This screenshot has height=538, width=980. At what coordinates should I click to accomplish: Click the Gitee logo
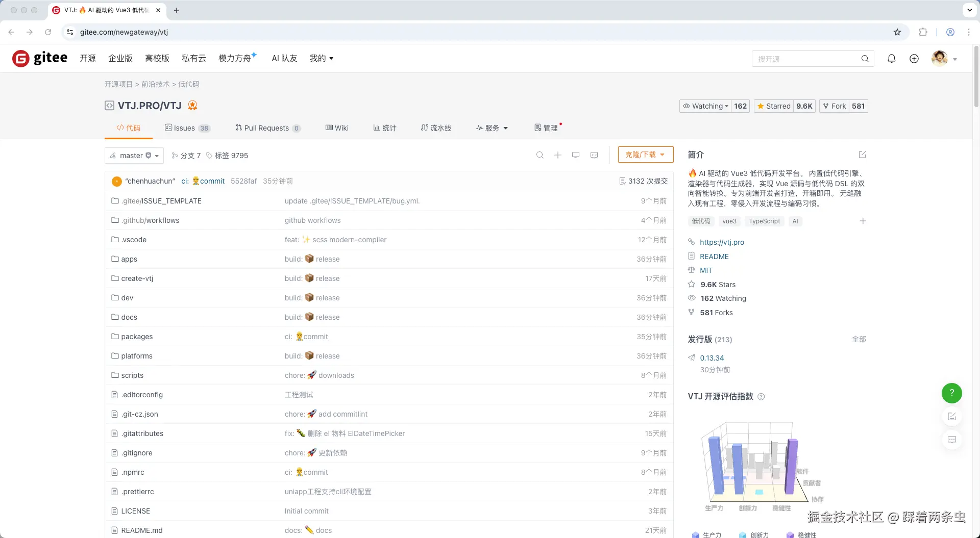[40, 59]
